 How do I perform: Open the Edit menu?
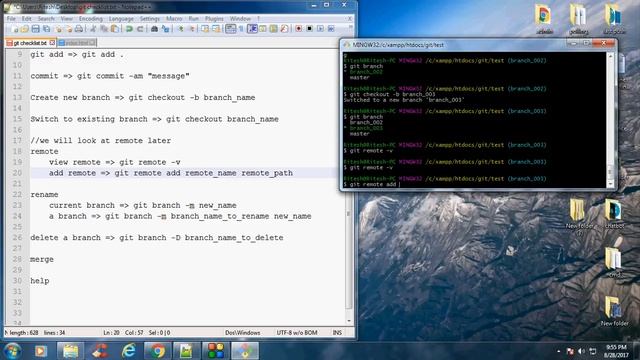(27, 19)
